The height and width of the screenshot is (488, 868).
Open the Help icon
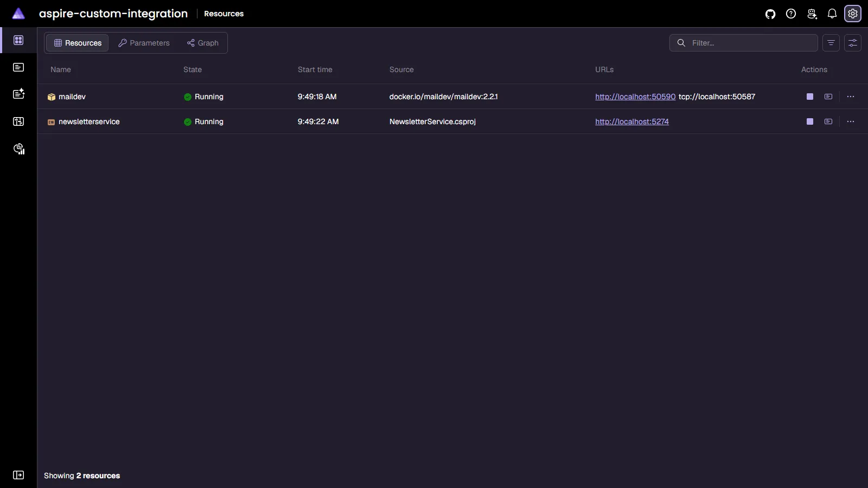click(791, 14)
